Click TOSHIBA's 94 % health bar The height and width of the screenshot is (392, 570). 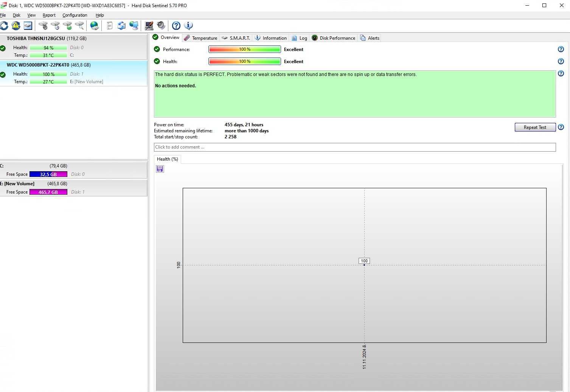[x=48, y=48]
